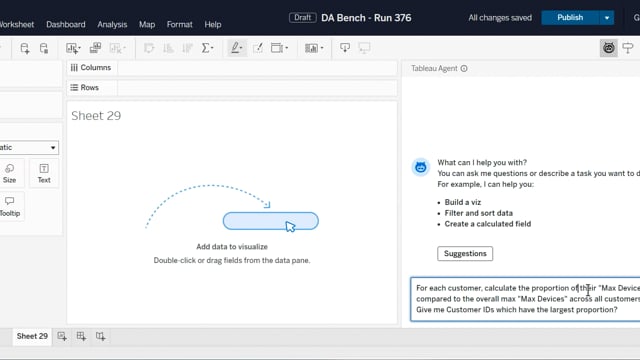The height and width of the screenshot is (360, 640).
Task: Open the Dashboard menu
Action: coord(66,24)
